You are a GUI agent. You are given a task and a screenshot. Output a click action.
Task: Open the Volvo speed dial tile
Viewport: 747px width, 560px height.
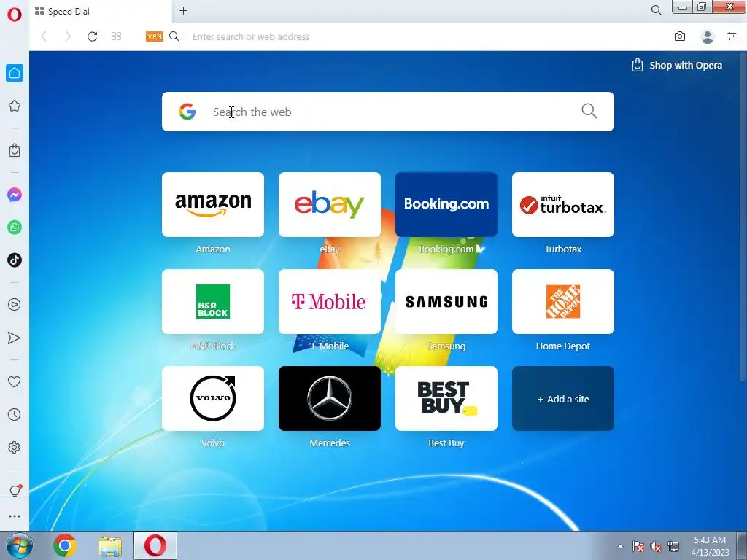[213, 399]
